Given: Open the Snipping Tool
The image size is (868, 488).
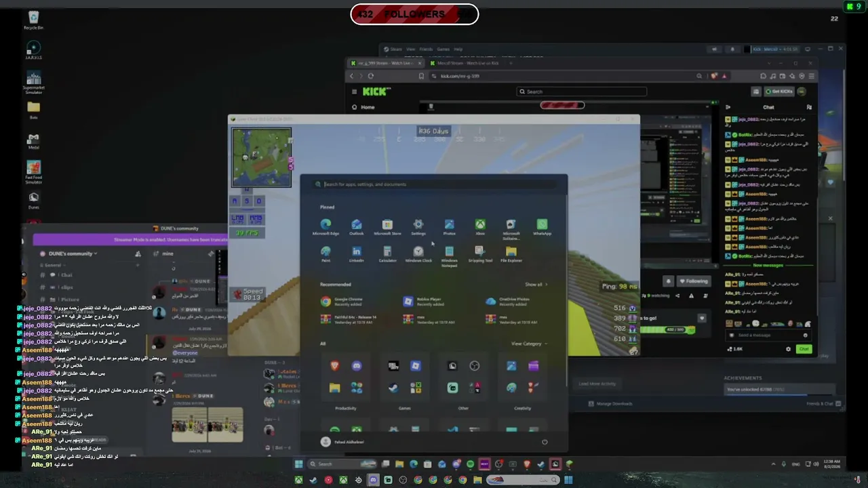Looking at the screenshot, I should tap(480, 254).
